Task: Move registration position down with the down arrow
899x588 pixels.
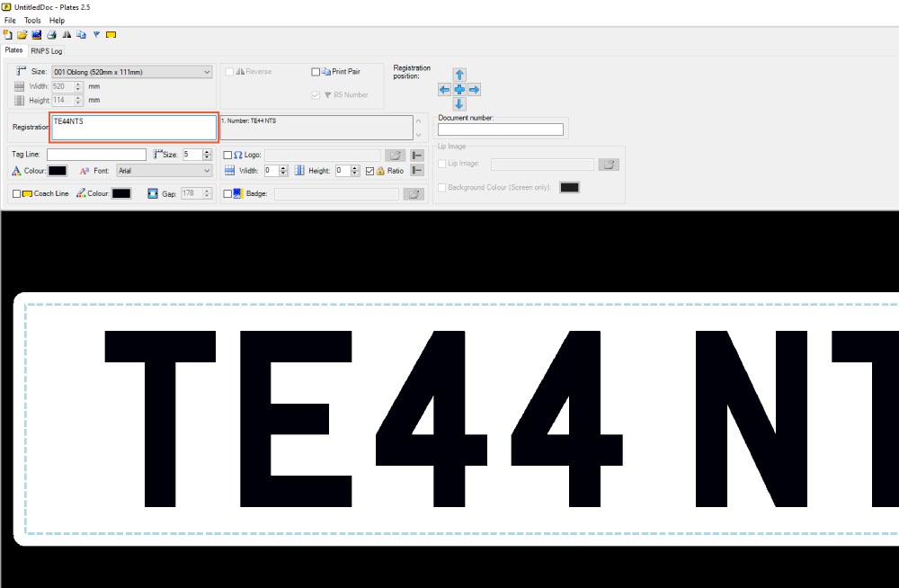Action: (x=459, y=104)
